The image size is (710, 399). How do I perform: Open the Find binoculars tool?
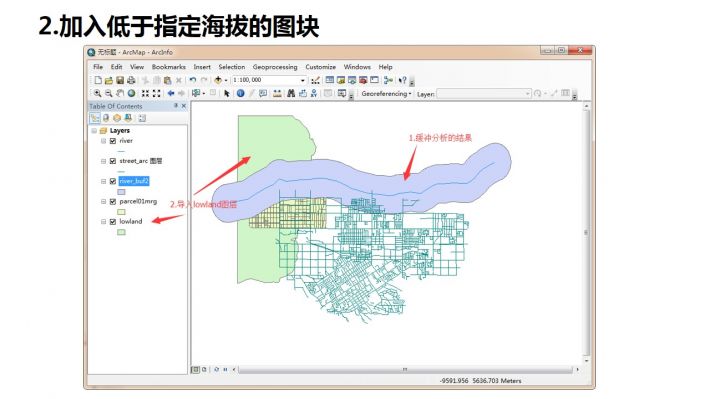(x=291, y=93)
